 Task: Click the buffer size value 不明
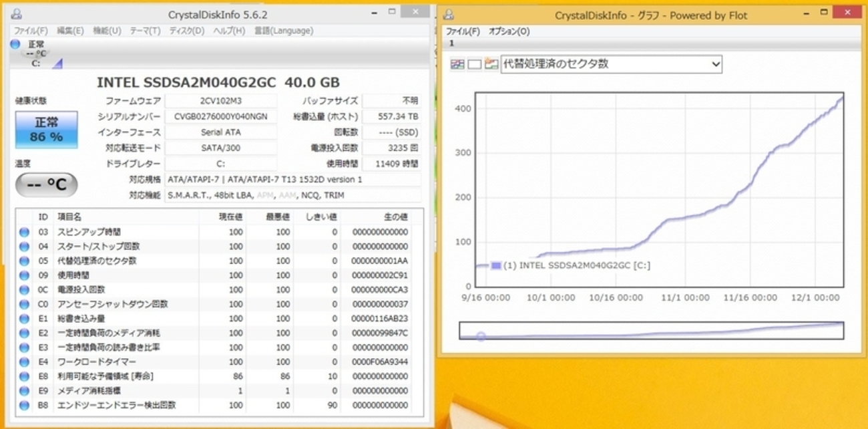point(392,101)
